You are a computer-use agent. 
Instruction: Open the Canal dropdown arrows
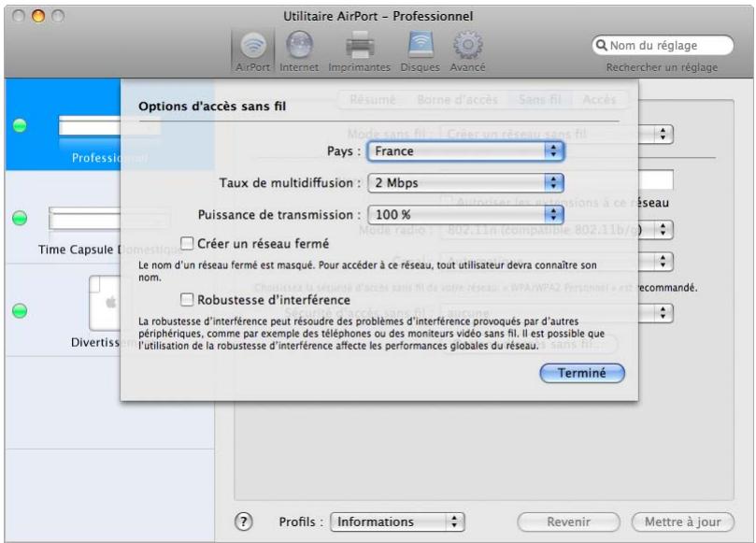[x=663, y=262]
